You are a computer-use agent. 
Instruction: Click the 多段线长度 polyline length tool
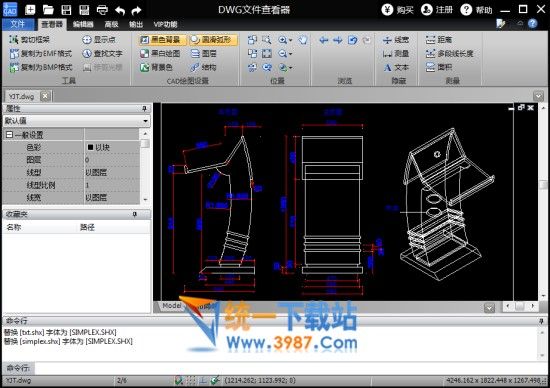[449, 53]
